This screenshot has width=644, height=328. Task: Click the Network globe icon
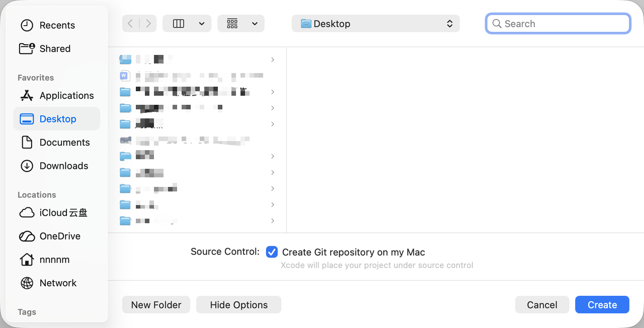click(x=27, y=283)
